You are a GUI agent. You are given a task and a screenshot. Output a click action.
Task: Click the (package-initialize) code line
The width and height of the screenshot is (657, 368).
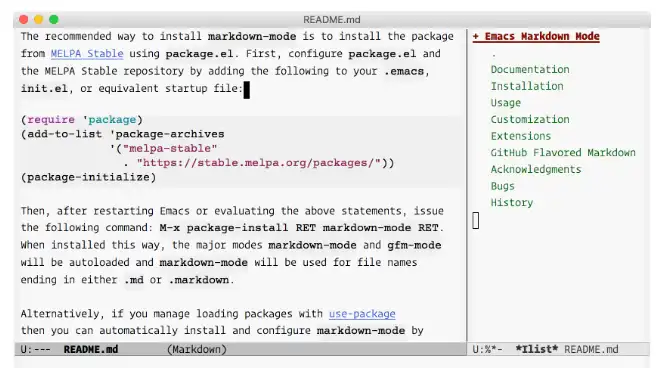pos(88,177)
